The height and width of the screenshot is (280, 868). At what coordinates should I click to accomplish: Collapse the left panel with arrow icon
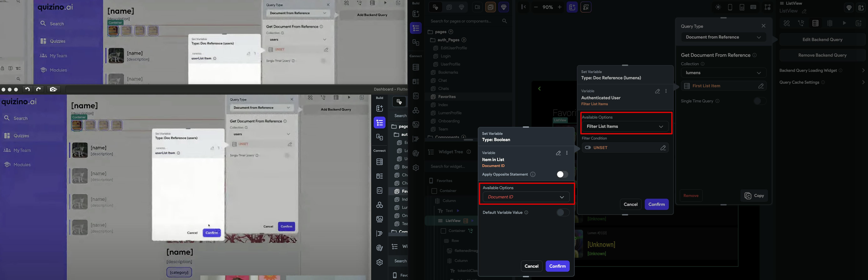coord(523,7)
